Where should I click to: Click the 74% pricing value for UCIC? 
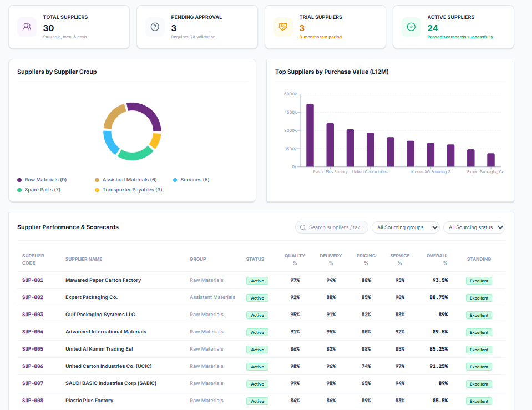(366, 366)
